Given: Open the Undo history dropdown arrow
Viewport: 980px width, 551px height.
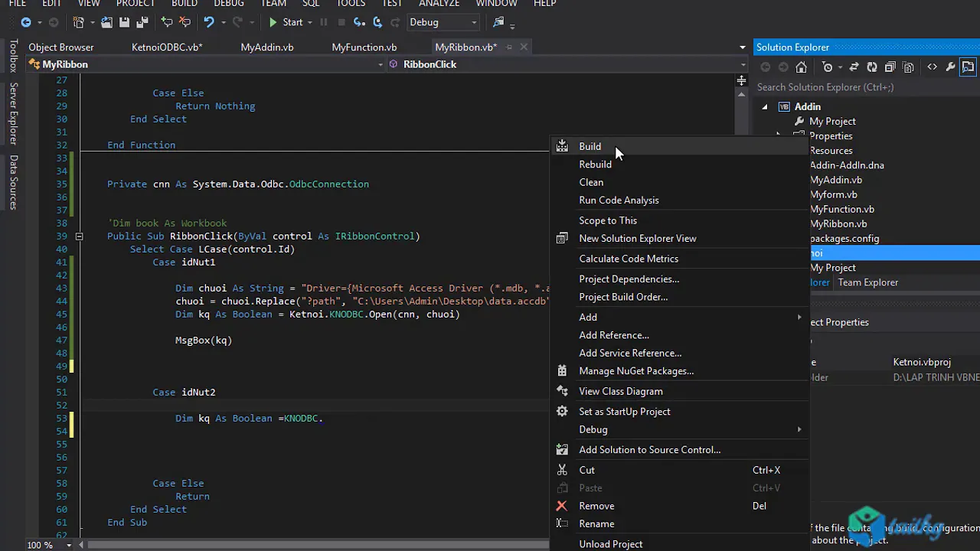Looking at the screenshot, I should pos(223,22).
